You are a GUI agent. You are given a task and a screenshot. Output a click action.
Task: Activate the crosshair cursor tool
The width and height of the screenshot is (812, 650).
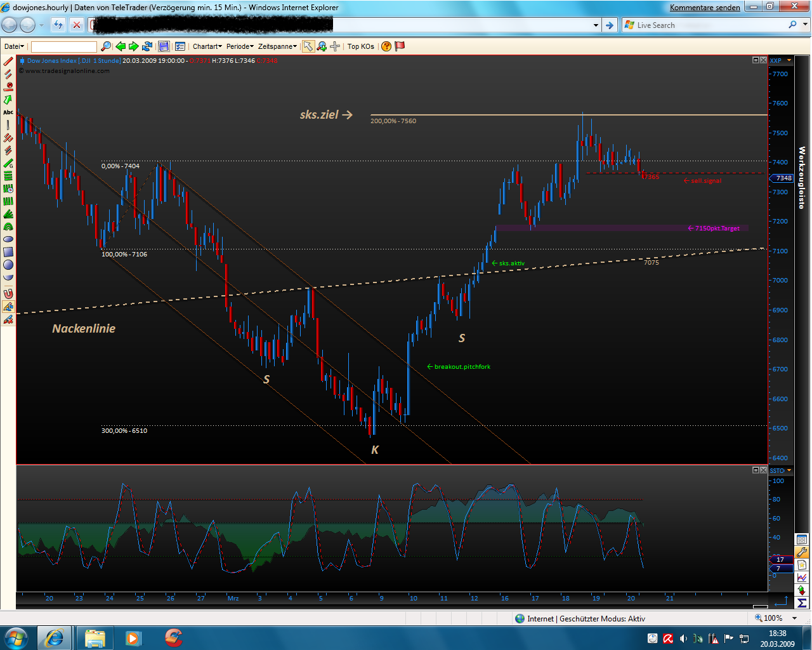[x=335, y=46]
